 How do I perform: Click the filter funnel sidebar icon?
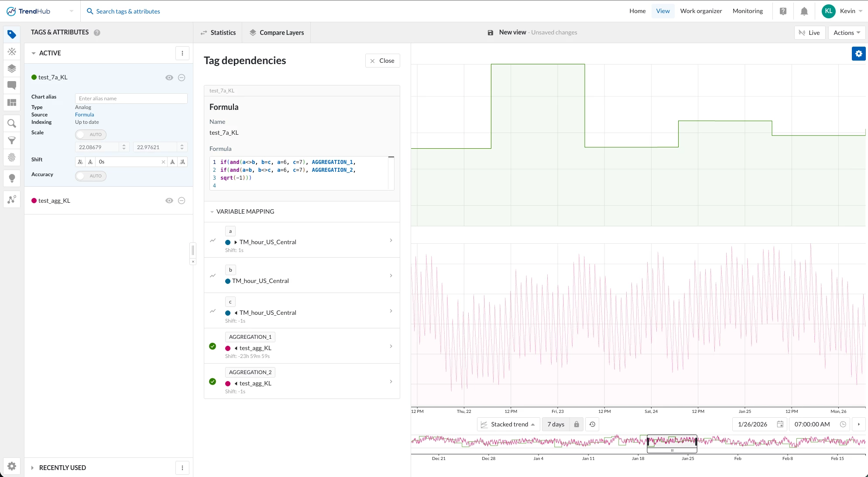(12, 140)
